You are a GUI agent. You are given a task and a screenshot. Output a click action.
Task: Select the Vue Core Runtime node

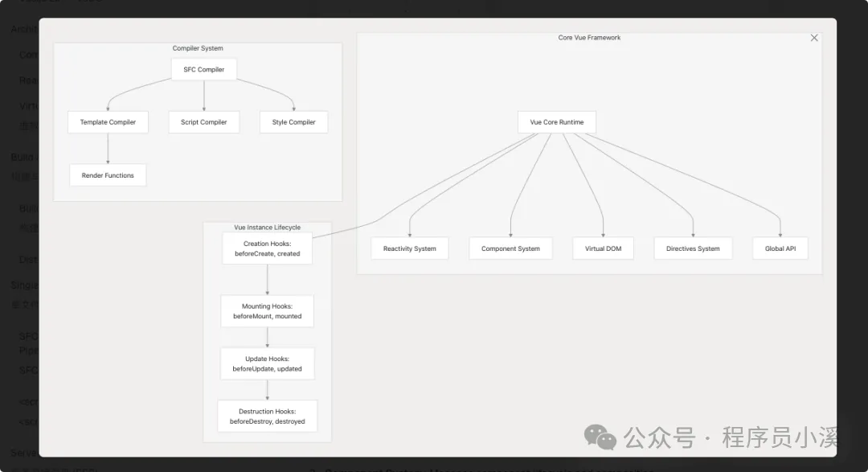tap(557, 122)
